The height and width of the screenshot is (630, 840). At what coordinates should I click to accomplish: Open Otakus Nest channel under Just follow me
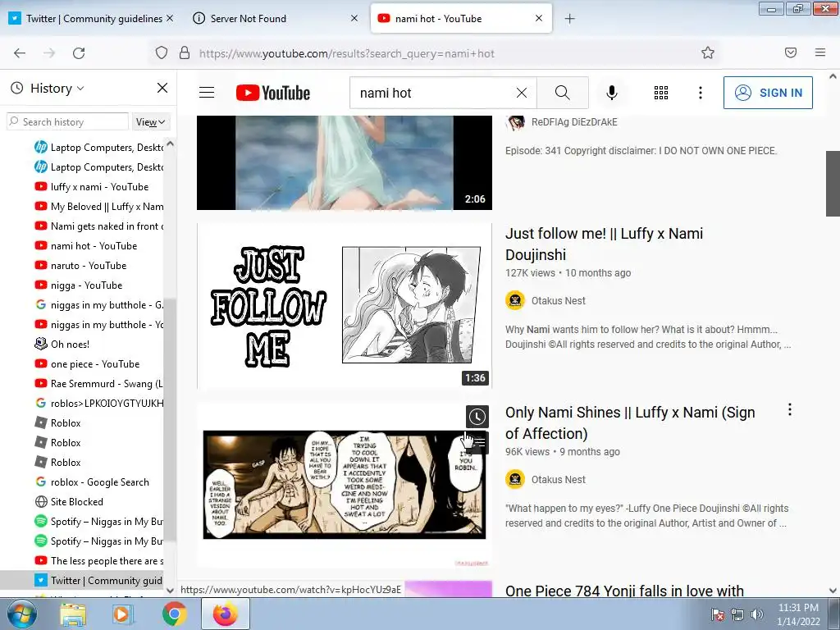(x=558, y=300)
